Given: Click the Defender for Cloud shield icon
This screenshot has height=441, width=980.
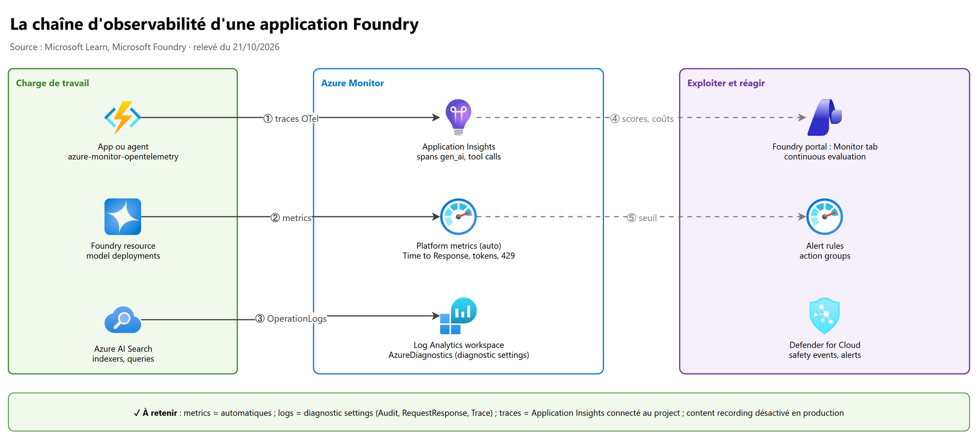Looking at the screenshot, I should (x=825, y=316).
